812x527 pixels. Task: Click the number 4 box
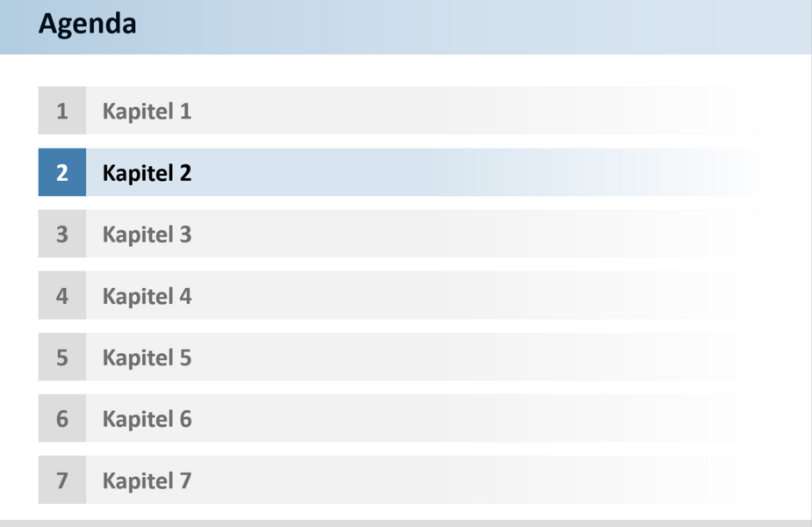(62, 295)
